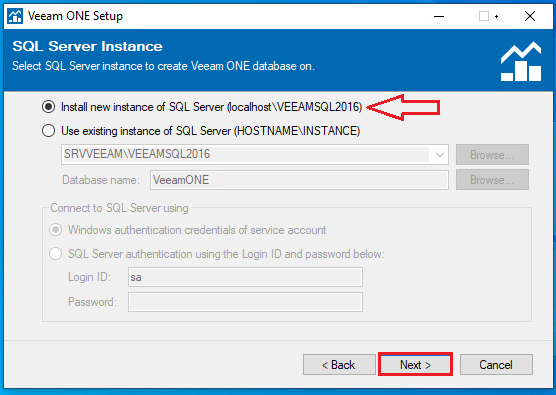Close the Veeam ONE Setup window
The width and height of the screenshot is (556, 395).
coord(530,16)
